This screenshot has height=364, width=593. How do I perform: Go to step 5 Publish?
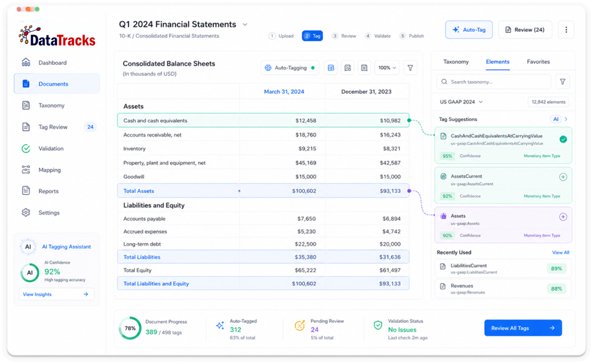[412, 36]
